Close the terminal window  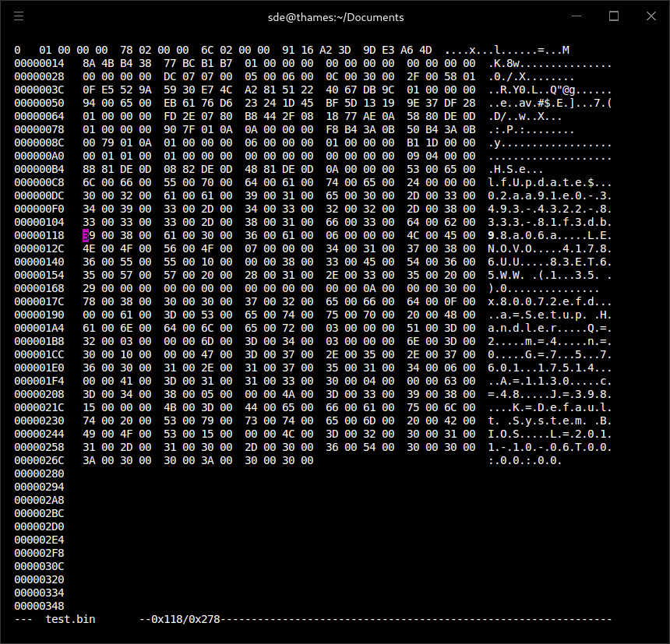(x=651, y=16)
